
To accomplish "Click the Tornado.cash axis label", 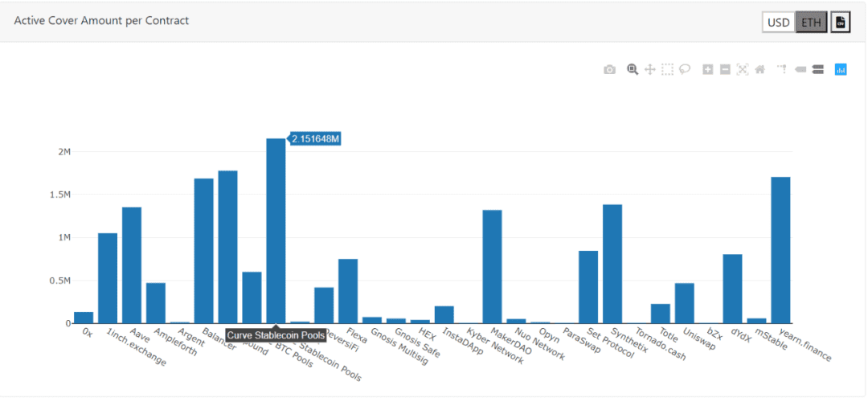I will [659, 345].
